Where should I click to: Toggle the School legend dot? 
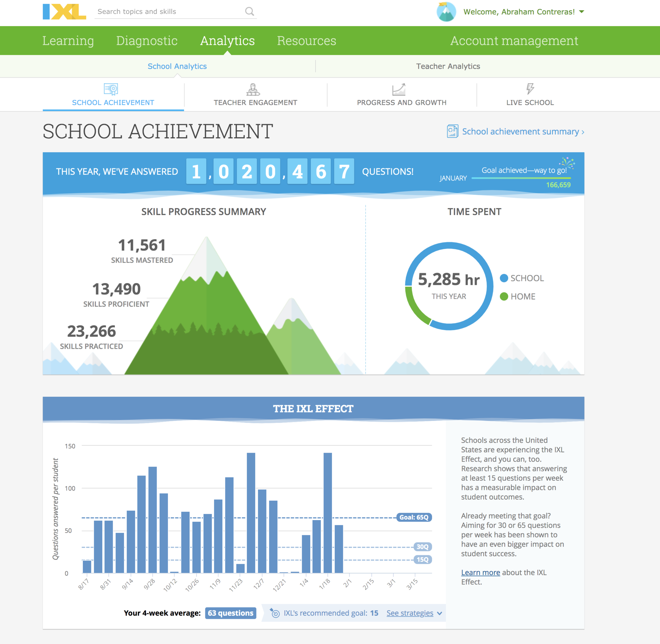(x=504, y=278)
